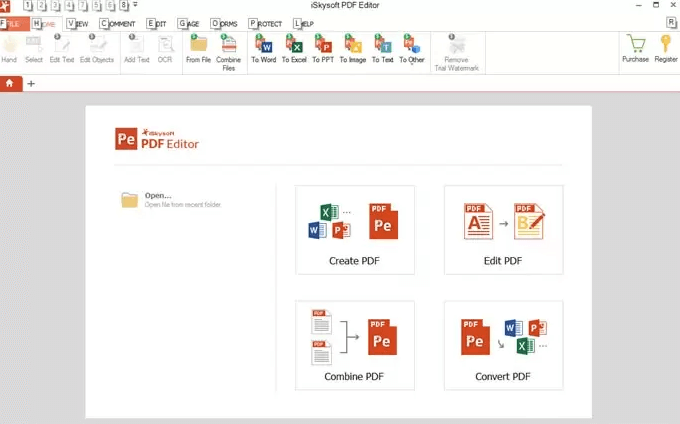Click the Register key icon
Viewport: 680px width, 424px height.
(666, 48)
